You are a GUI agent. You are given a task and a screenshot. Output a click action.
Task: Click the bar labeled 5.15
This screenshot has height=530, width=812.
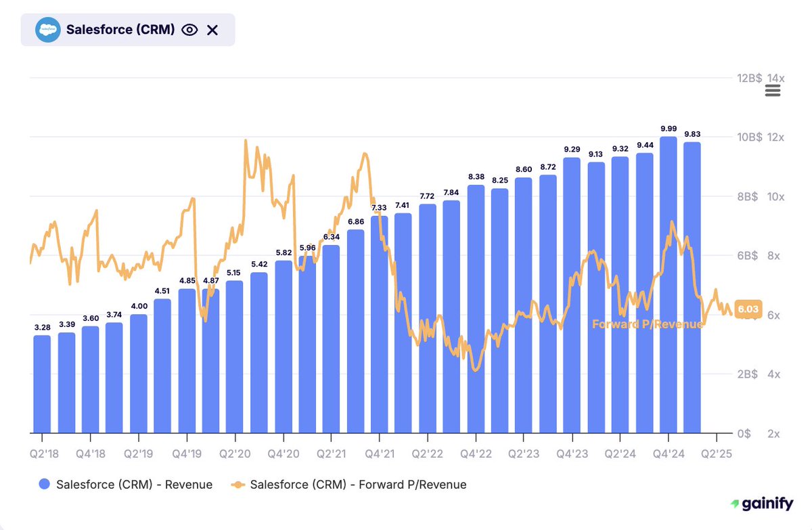click(235, 357)
